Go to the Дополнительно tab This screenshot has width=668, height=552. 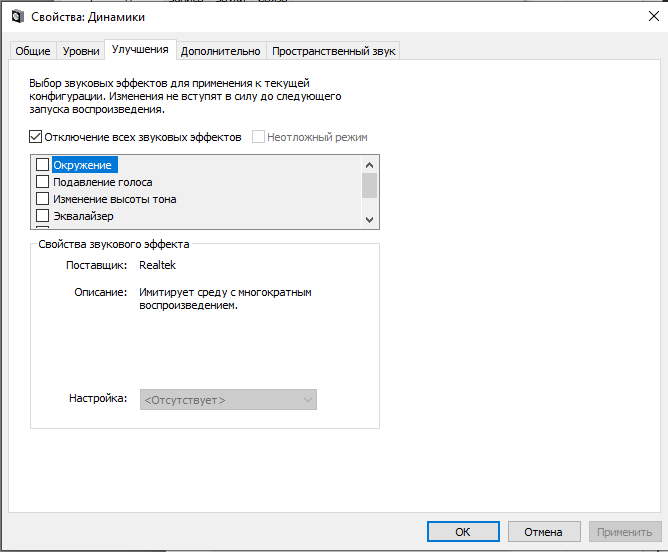[221, 51]
